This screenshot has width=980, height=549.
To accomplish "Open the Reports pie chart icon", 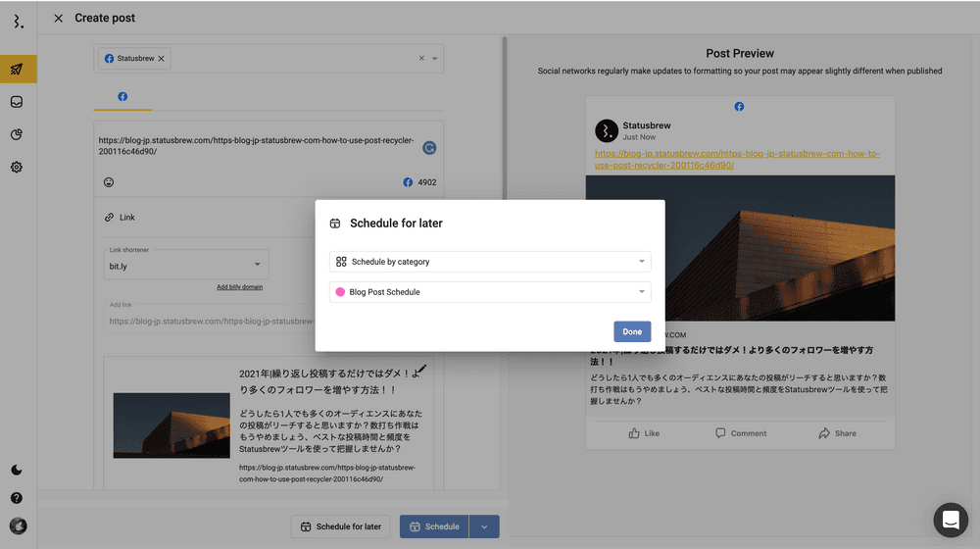I will pos(17,134).
